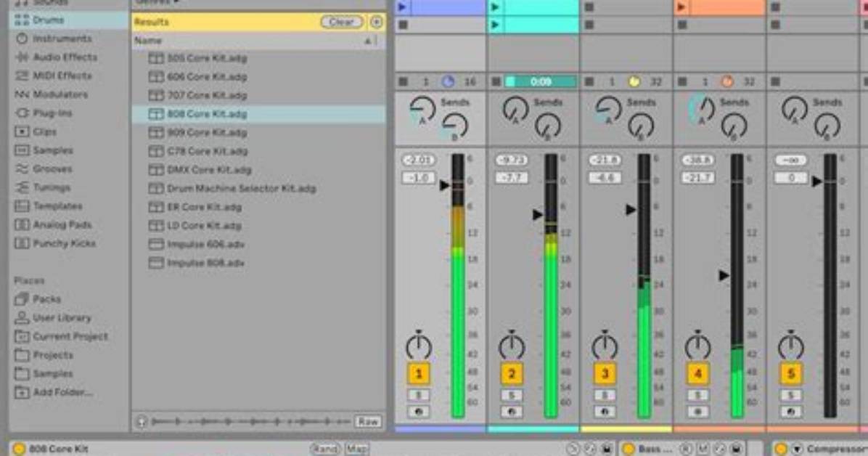Stop clips on track 3

click(x=589, y=82)
